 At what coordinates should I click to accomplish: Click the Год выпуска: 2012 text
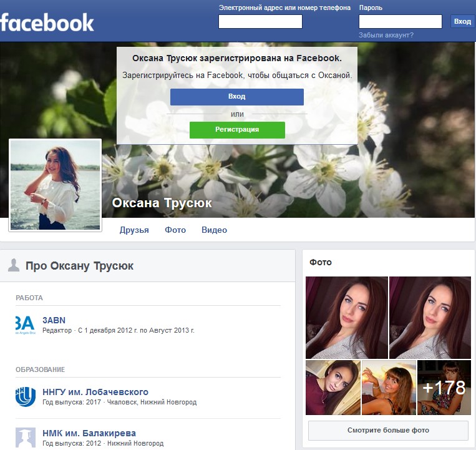(x=72, y=443)
